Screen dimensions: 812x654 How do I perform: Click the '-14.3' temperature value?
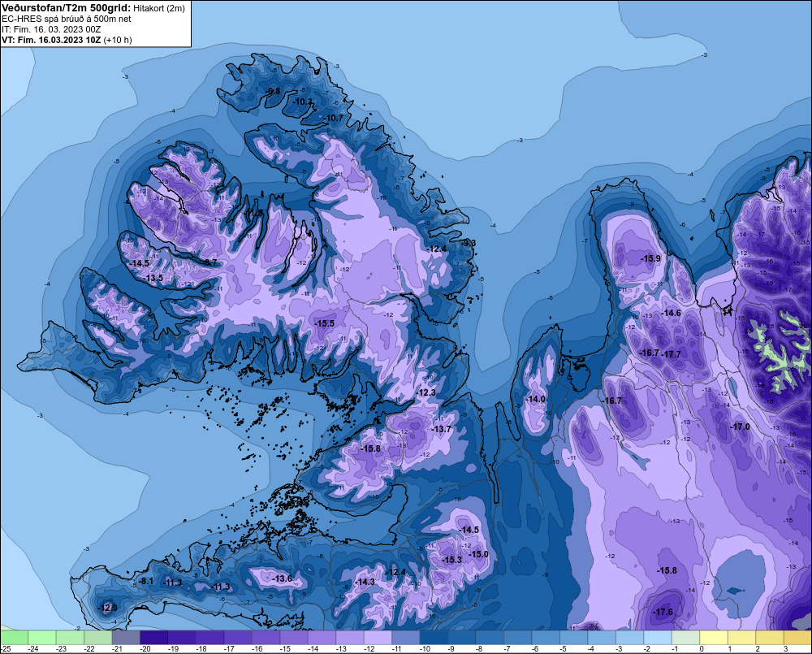pyautogui.click(x=365, y=582)
